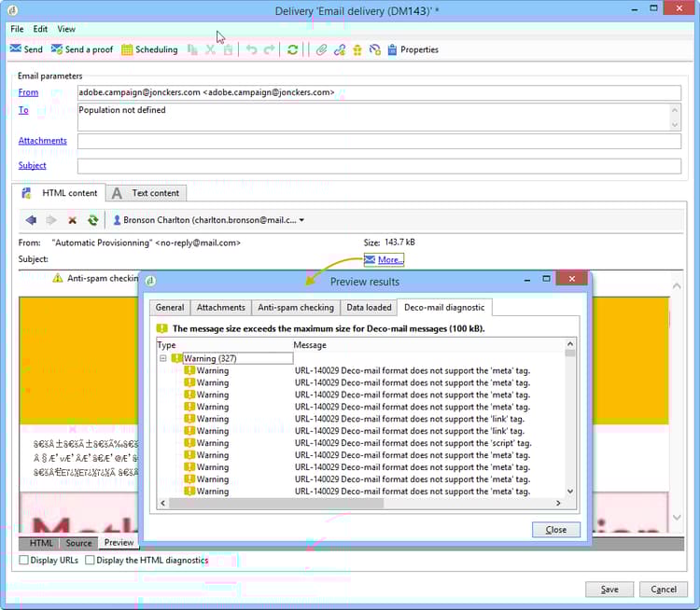Select the Text content tab
Viewport: 700px width, 610px height.
tap(147, 193)
